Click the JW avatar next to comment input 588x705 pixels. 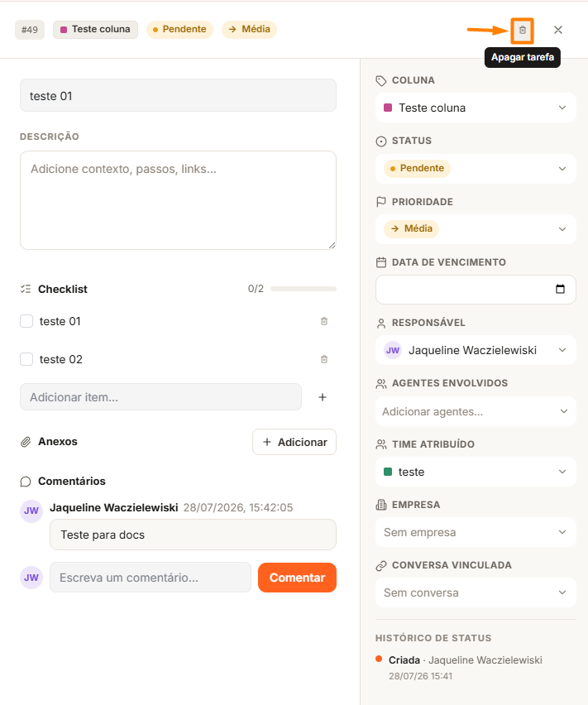coord(31,578)
